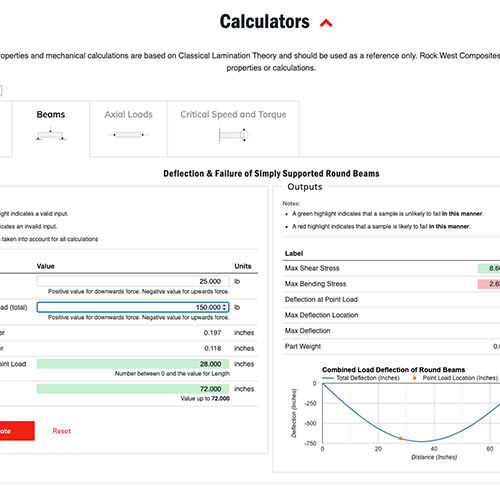Toggle Total Deflection legend entry
Screen dimensions: 500x500
[361, 378]
